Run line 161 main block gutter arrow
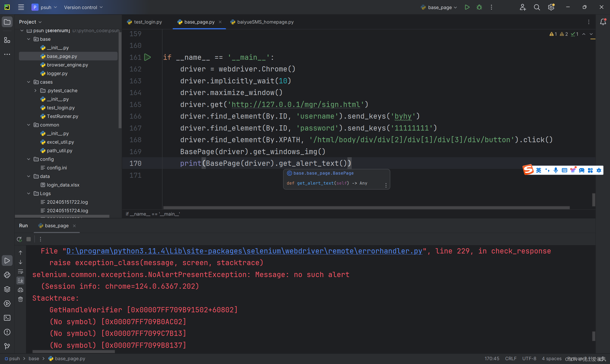610x364 pixels. pos(147,57)
